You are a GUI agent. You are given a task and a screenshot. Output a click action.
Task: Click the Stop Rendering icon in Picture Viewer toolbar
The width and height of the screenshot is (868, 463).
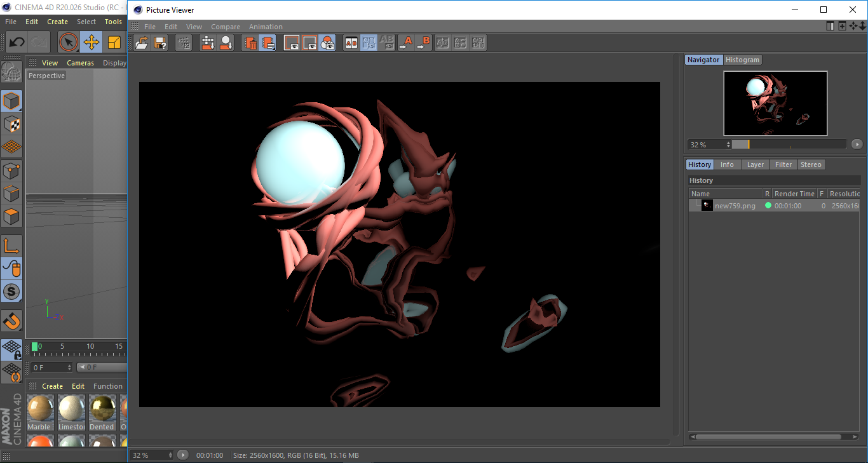[x=184, y=43]
